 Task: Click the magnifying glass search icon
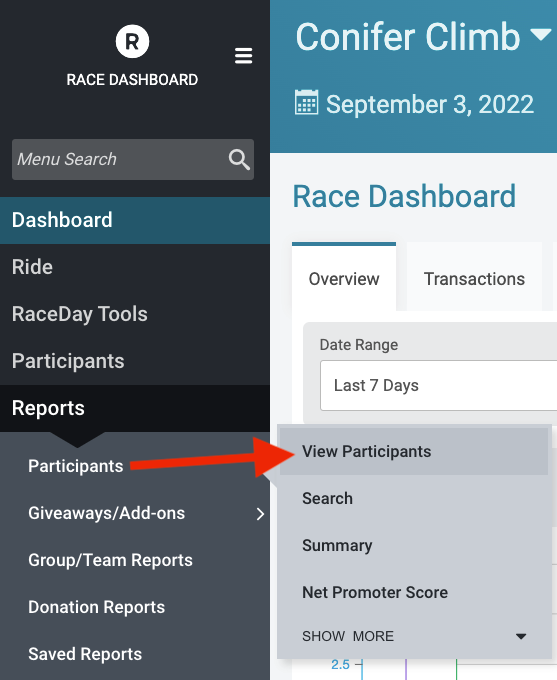[x=239, y=160]
